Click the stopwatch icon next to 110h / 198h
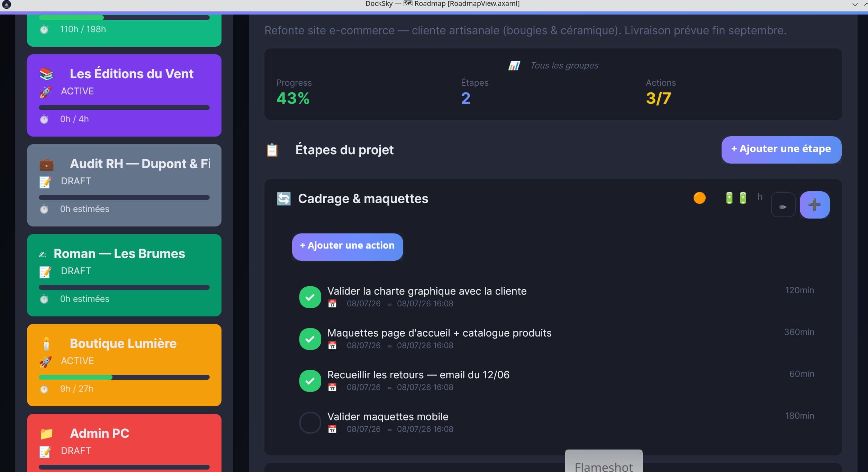Screen dimensions: 868x472 tap(44, 29)
